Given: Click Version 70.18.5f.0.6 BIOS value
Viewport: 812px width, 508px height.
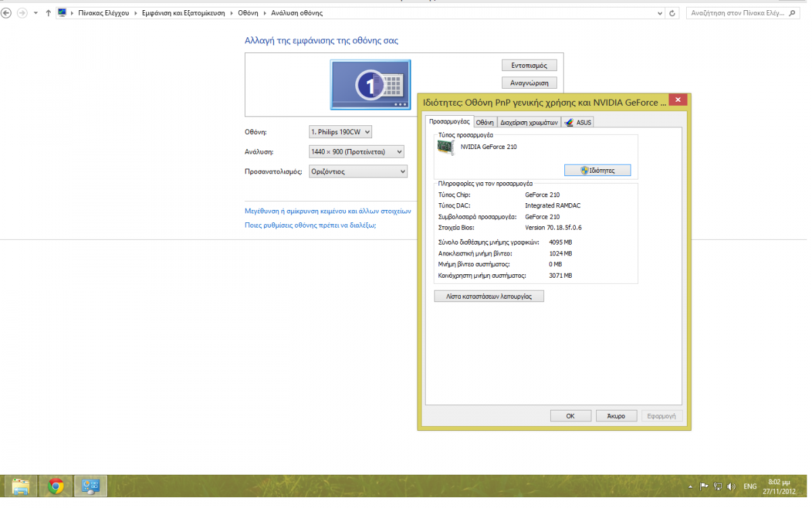Looking at the screenshot, I should pos(554,228).
